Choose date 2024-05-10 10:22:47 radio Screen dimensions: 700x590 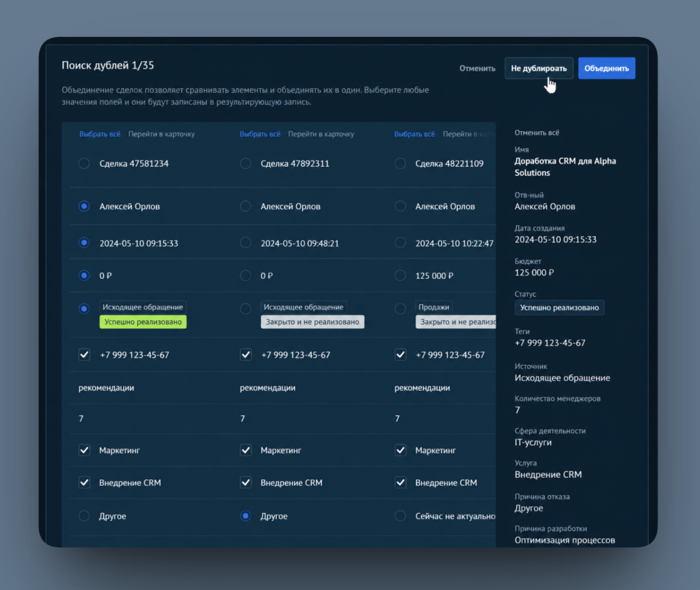(x=400, y=243)
